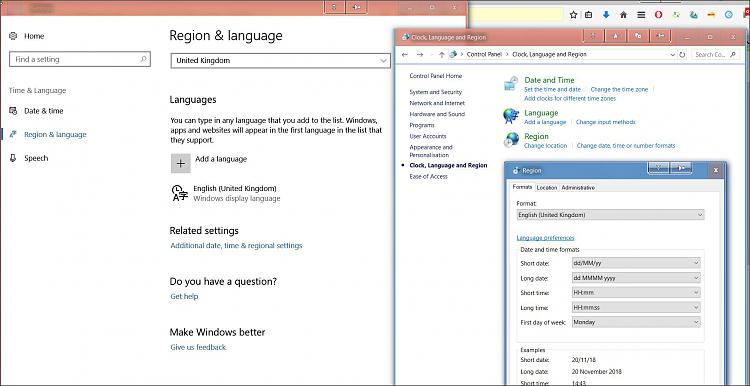Click the Give us feedback link

pos(198,347)
